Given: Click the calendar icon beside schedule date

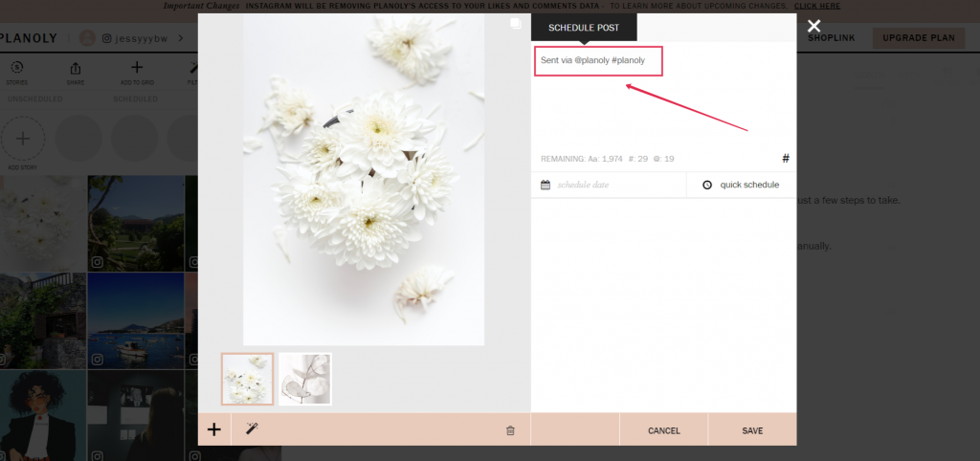Looking at the screenshot, I should tap(546, 185).
